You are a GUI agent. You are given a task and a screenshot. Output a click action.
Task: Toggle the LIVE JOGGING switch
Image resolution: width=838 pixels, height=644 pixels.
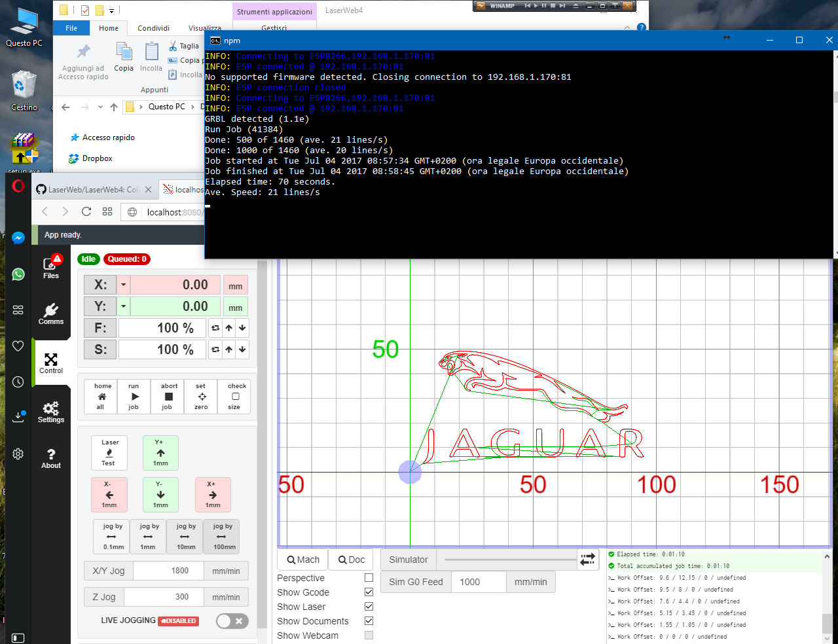pyautogui.click(x=232, y=620)
